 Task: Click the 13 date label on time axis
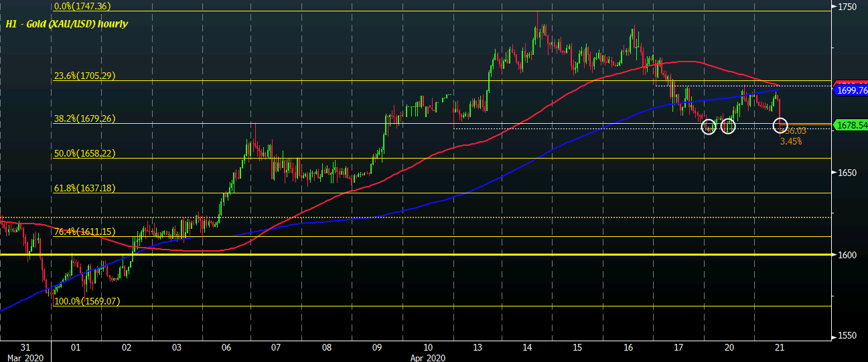[x=478, y=348]
